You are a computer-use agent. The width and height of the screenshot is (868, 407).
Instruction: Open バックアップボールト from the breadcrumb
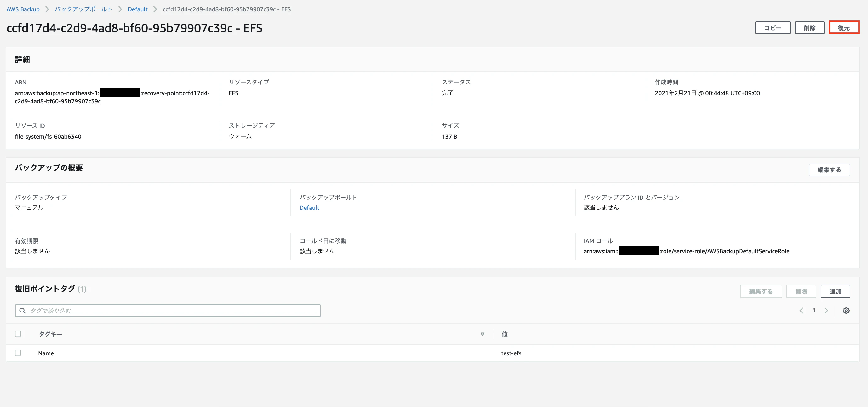(x=83, y=9)
